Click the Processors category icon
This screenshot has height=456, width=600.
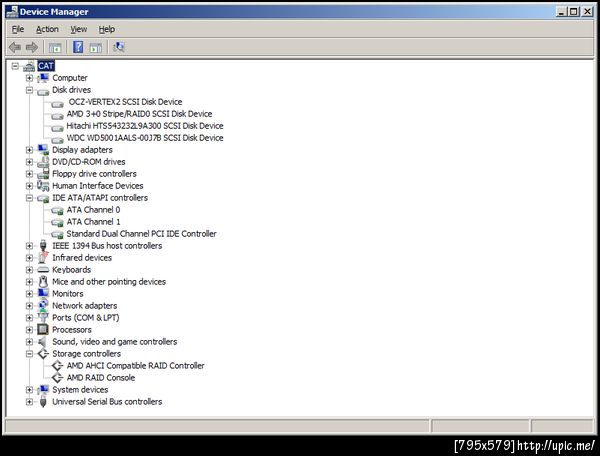coord(43,329)
